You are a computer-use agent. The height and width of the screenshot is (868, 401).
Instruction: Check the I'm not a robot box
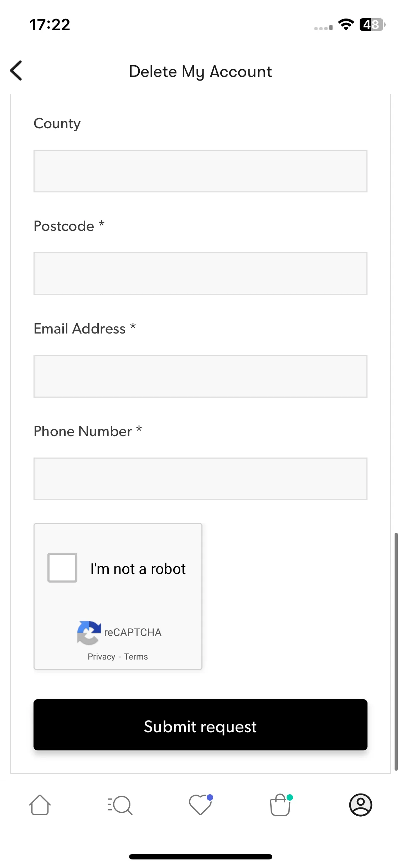click(x=62, y=568)
